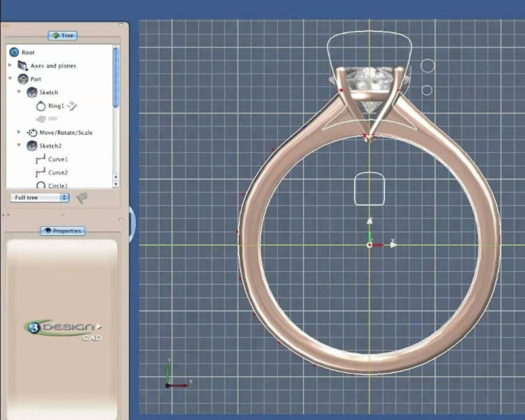525x420 pixels.
Task: Click the Part sphere icon
Action: tap(24, 79)
